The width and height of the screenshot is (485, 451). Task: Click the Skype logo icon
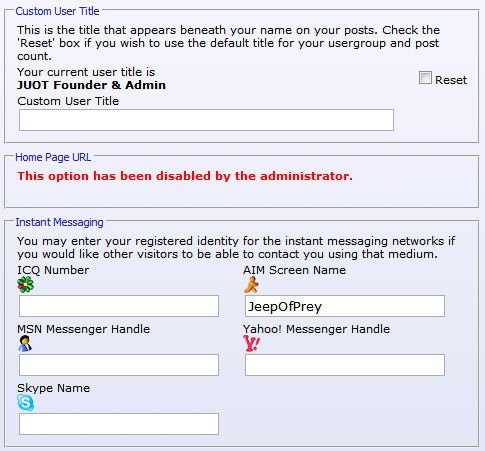coord(26,403)
